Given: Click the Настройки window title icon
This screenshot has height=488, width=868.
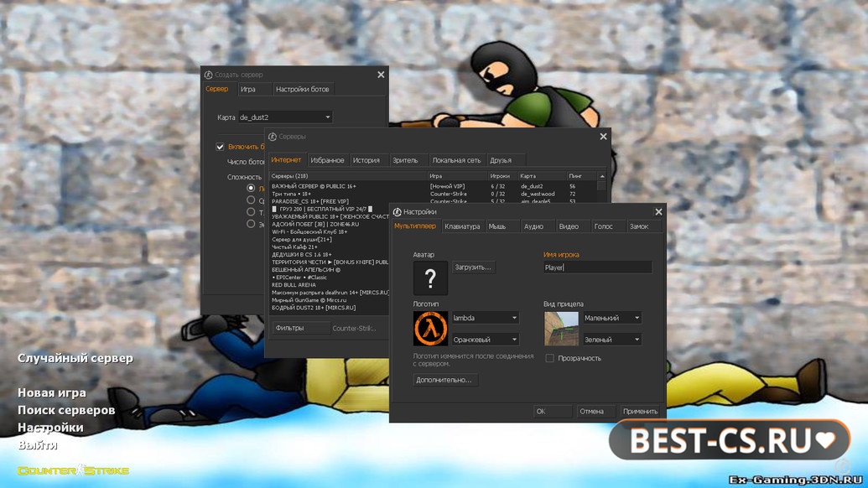Looking at the screenshot, I should [397, 212].
